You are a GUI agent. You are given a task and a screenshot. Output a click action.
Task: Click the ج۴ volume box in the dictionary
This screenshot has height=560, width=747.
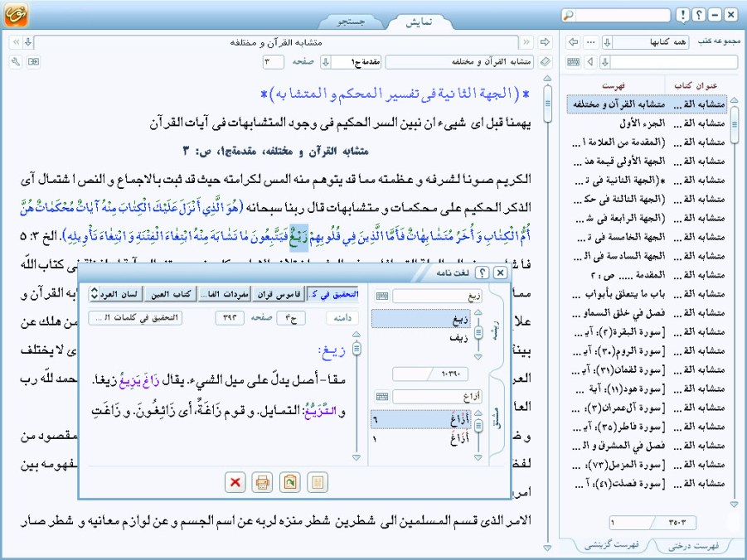click(x=291, y=318)
